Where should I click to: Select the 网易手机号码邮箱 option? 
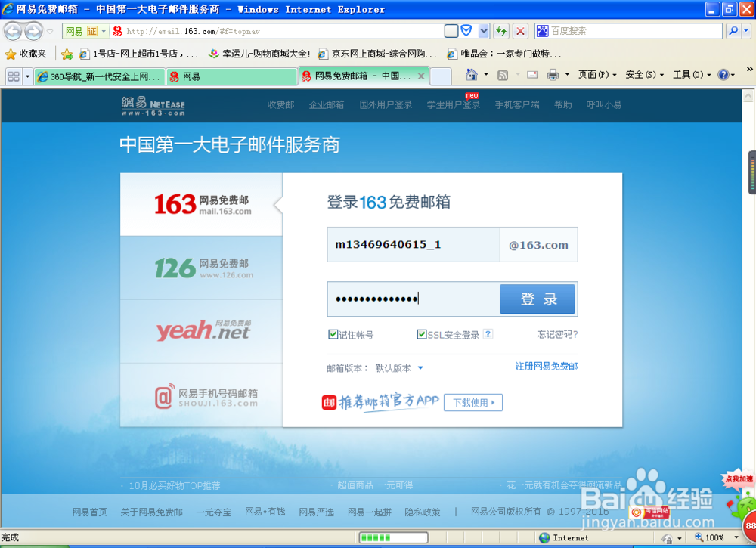click(x=202, y=395)
